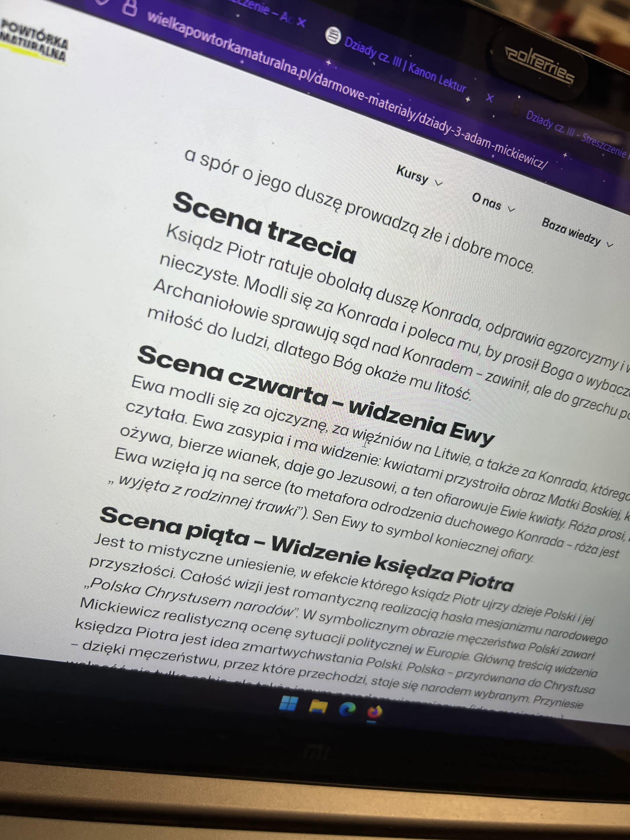Click the Kanon Lektur tab favicon

333,36
